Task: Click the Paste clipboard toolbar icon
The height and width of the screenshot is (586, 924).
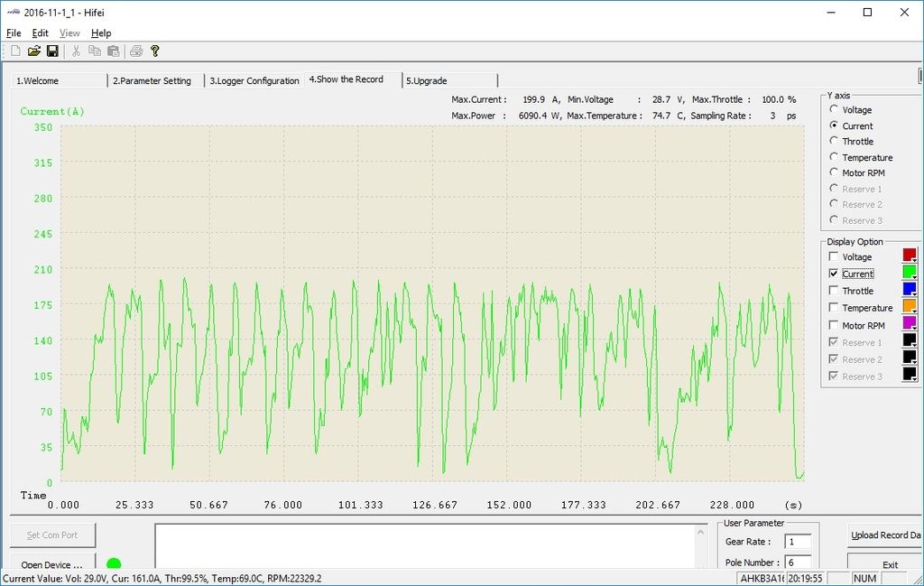Action: [x=113, y=51]
